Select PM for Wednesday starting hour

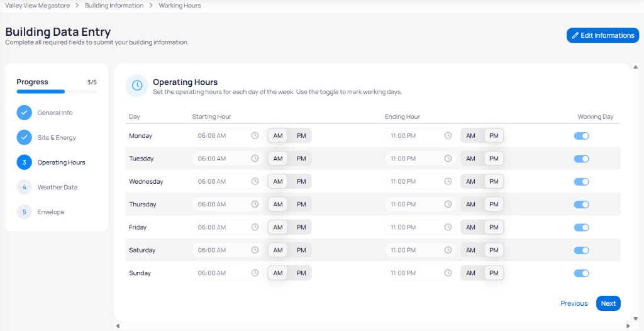click(301, 181)
